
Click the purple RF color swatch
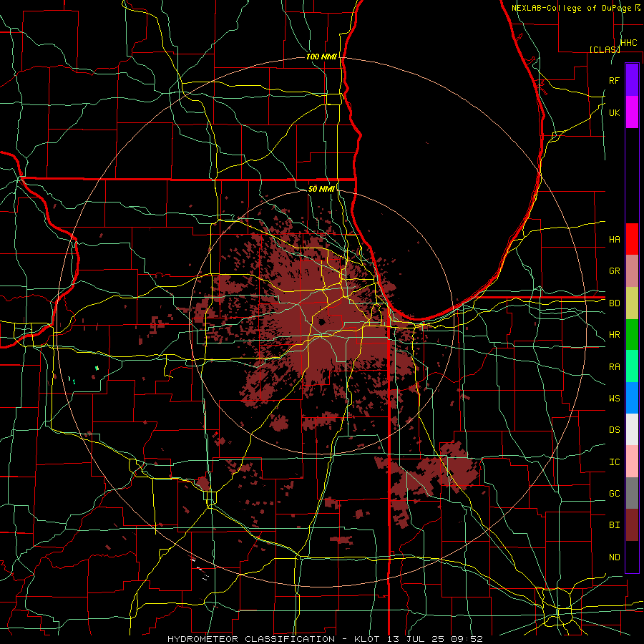632,80
